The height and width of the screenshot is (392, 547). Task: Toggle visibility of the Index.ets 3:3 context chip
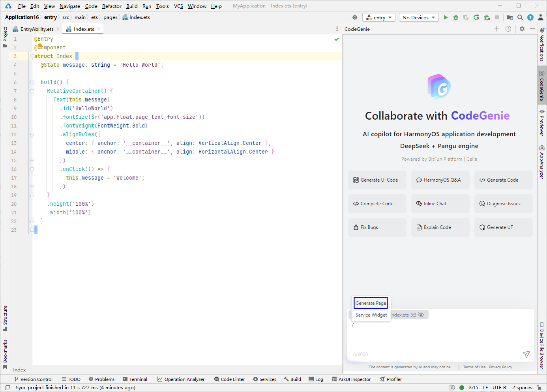pyautogui.click(x=421, y=315)
